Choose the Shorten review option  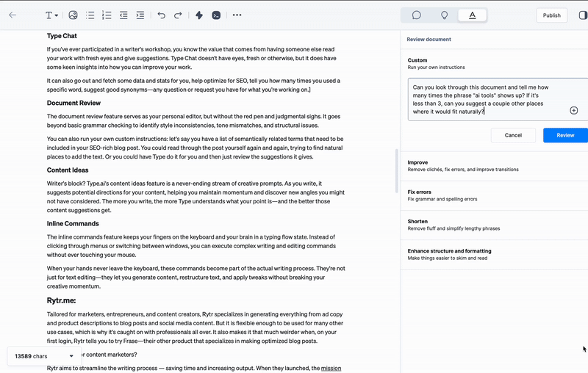point(494,225)
